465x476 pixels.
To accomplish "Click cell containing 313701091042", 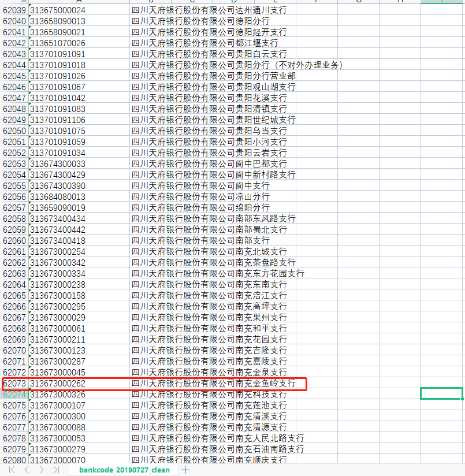I will [79, 98].
